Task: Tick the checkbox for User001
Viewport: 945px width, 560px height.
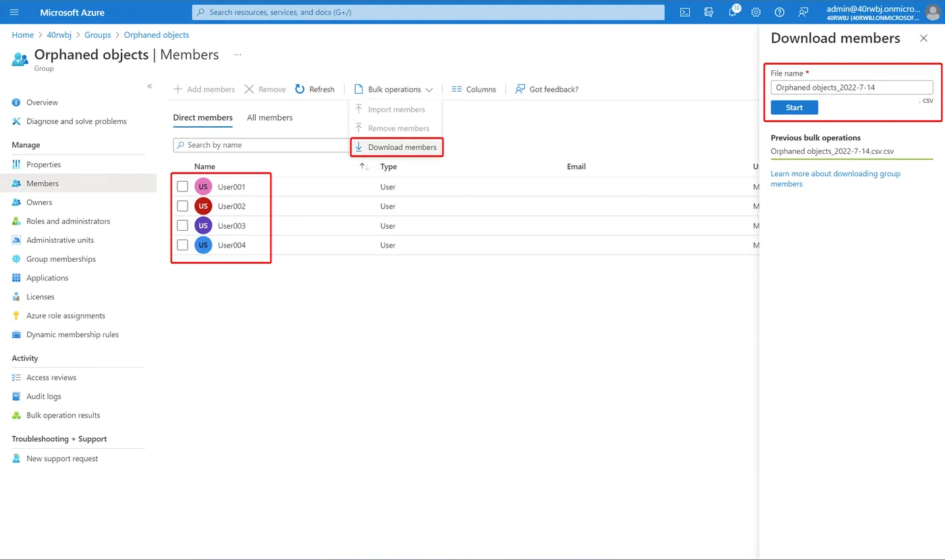Action: click(x=182, y=186)
